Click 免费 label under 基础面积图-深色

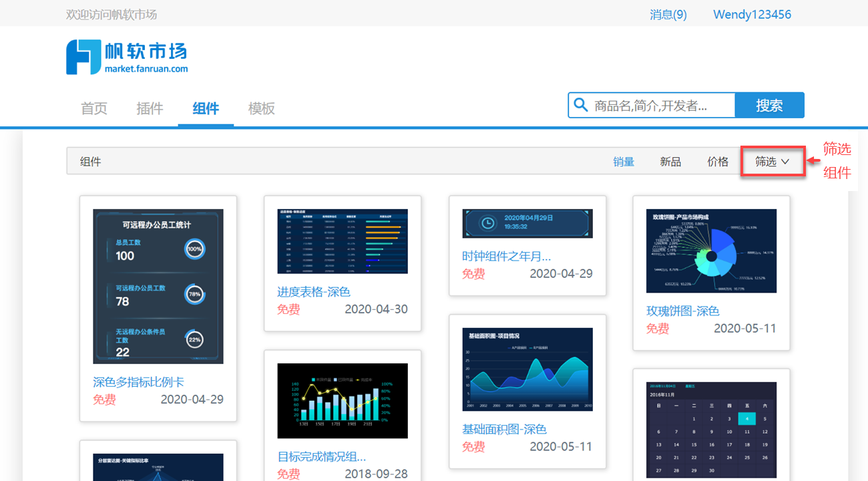(x=473, y=447)
